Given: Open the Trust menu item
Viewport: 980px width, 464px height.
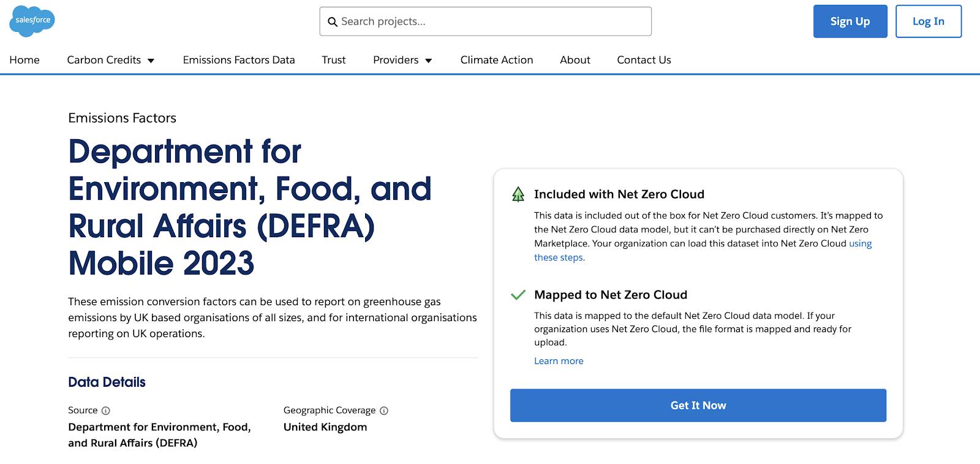Looking at the screenshot, I should 334,60.
